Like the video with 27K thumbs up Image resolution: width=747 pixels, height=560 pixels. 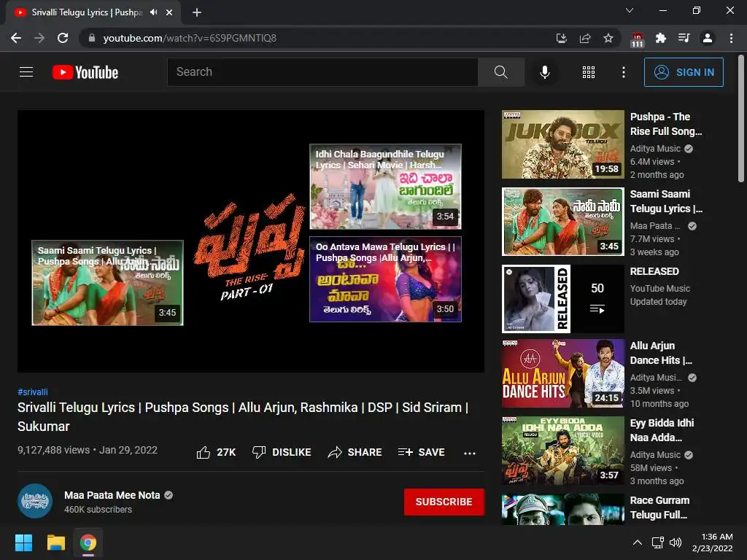tap(216, 452)
